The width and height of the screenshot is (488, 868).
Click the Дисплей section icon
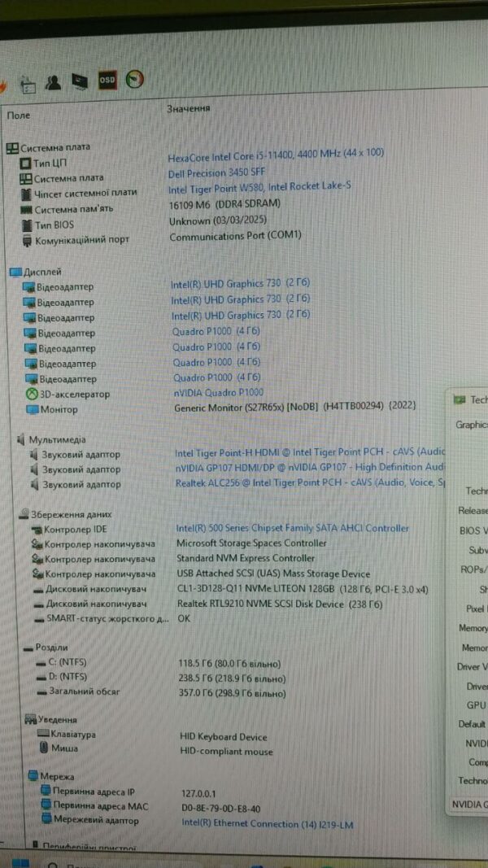point(16,272)
